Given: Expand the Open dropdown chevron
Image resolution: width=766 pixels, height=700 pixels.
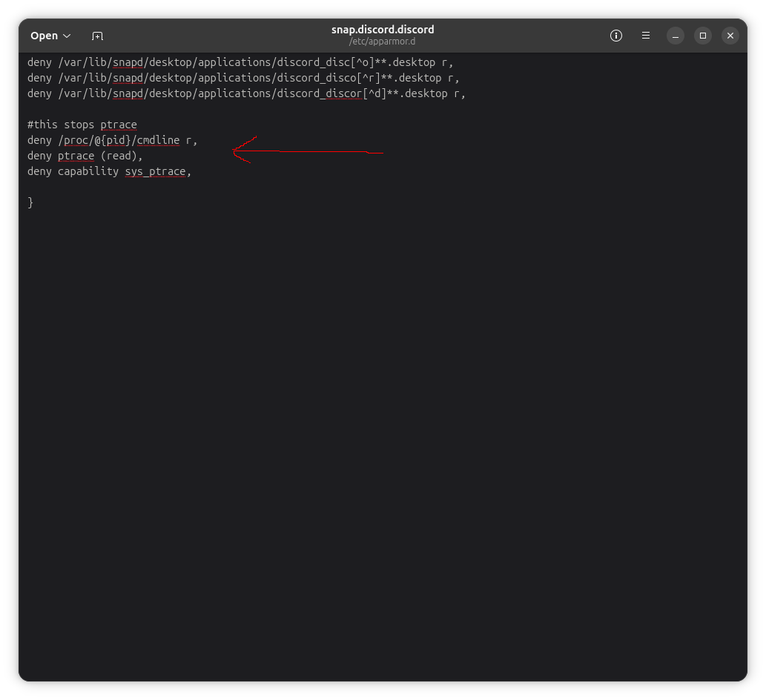Looking at the screenshot, I should pos(67,36).
